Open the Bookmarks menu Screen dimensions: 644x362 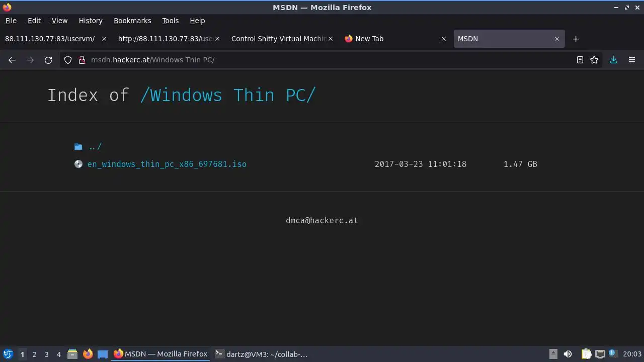coord(132,21)
